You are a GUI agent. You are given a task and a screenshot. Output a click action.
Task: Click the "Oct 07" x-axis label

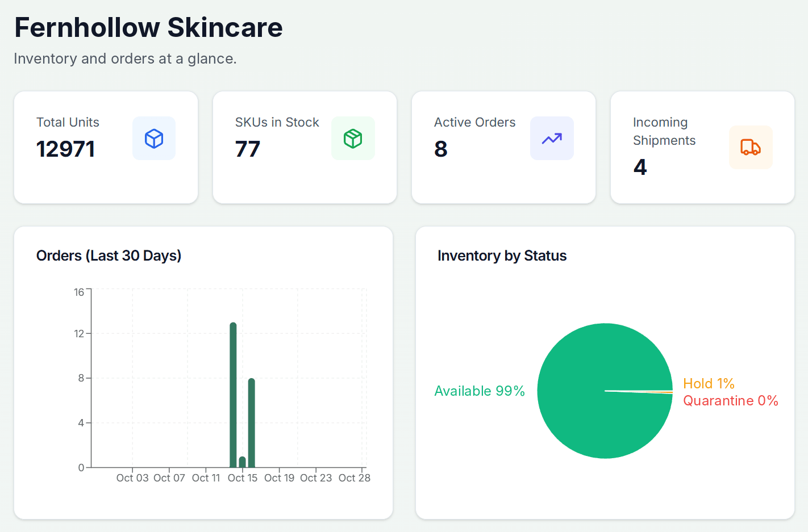tap(169, 478)
